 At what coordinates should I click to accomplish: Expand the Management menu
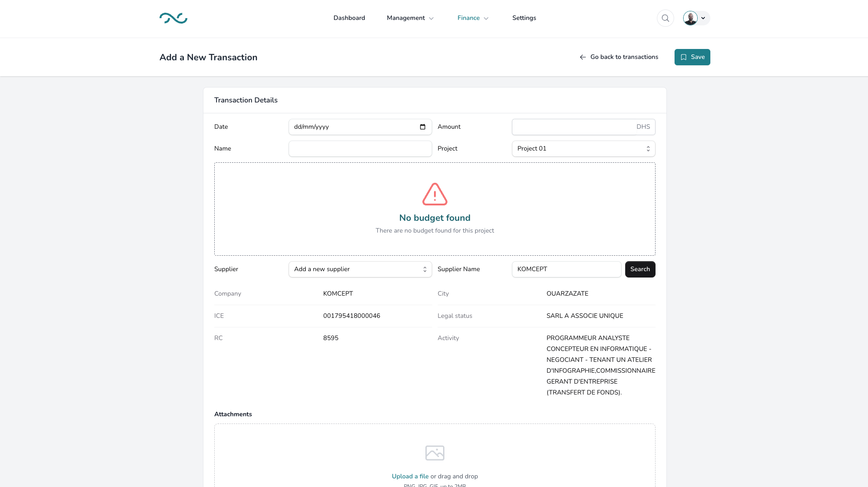(410, 18)
